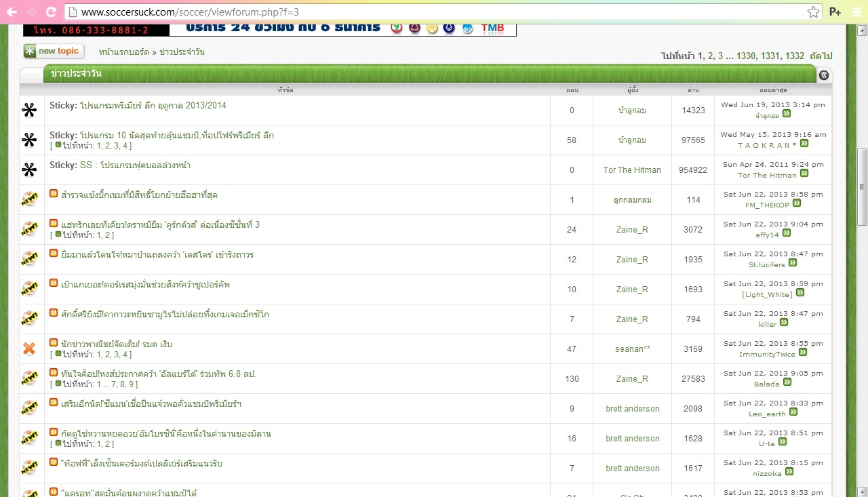Go to page 1332 in top pagination
Viewport: 868px width, 497px height.
795,56
